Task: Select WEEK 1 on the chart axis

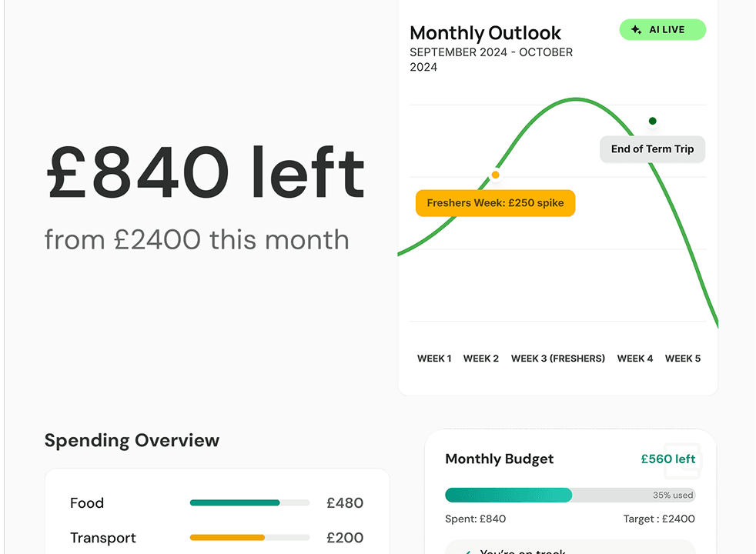Action: tap(434, 359)
